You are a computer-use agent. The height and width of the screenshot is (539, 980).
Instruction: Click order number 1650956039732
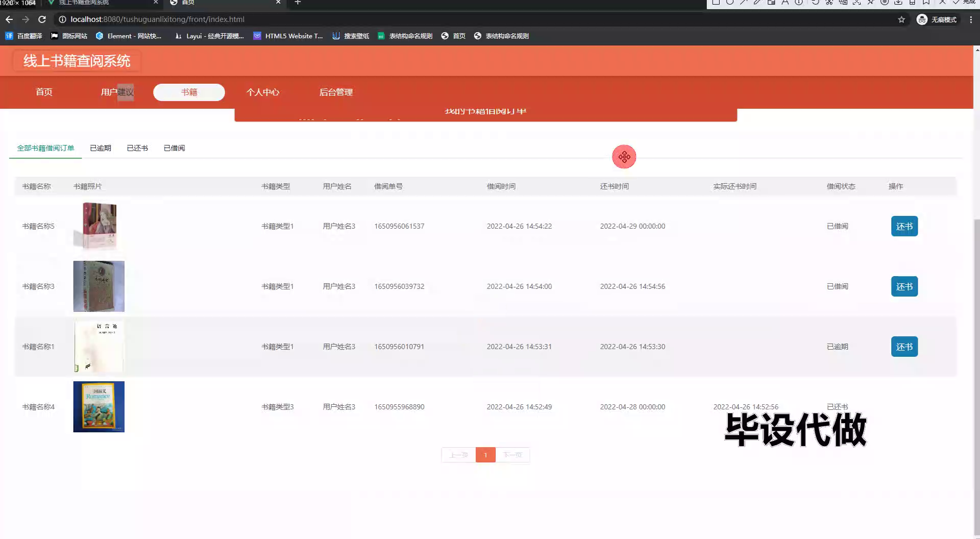[399, 286]
